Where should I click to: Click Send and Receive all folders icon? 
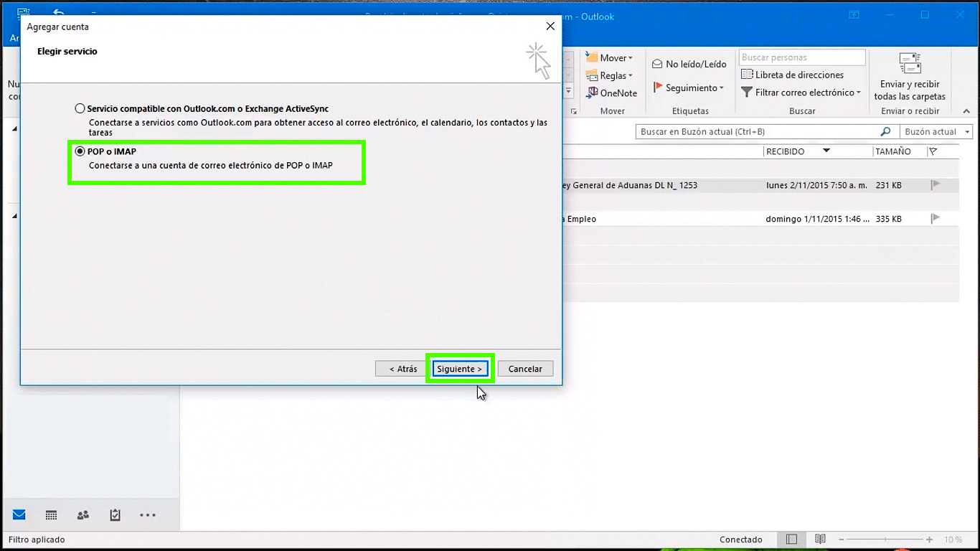pyautogui.click(x=910, y=65)
